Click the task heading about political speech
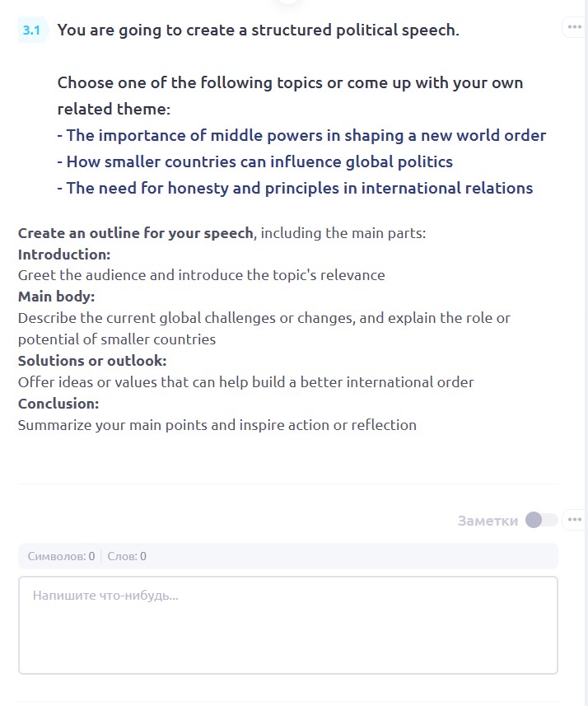The width and height of the screenshot is (588, 706). click(x=258, y=30)
